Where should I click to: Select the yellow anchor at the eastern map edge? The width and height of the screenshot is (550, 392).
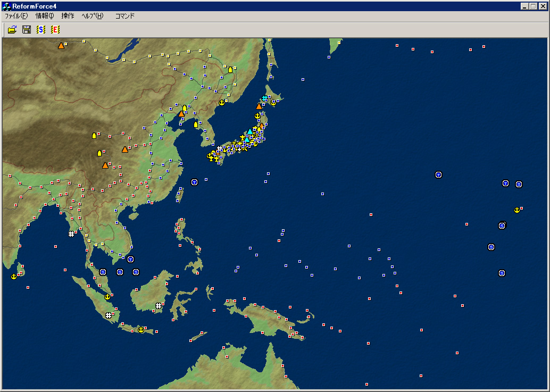click(516, 211)
